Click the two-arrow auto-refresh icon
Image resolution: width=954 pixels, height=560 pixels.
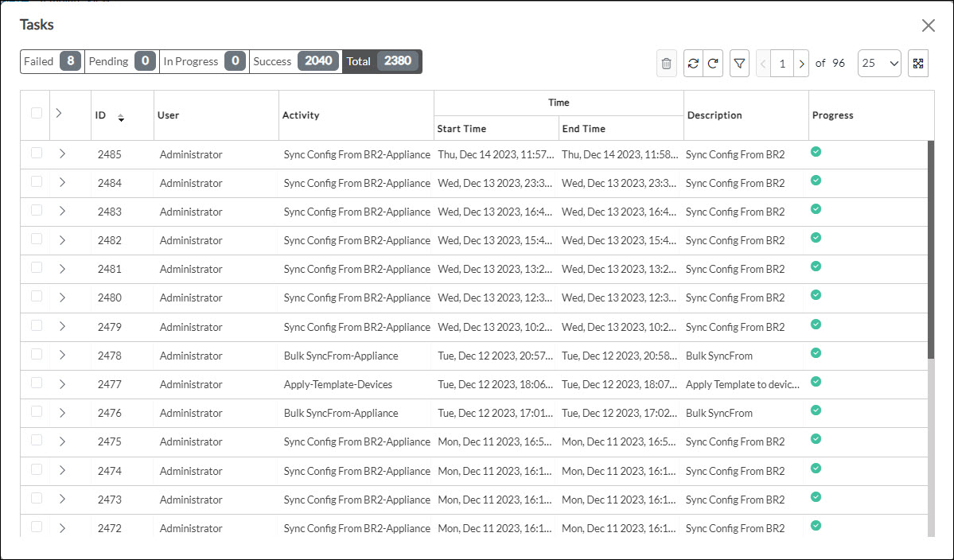click(x=693, y=64)
